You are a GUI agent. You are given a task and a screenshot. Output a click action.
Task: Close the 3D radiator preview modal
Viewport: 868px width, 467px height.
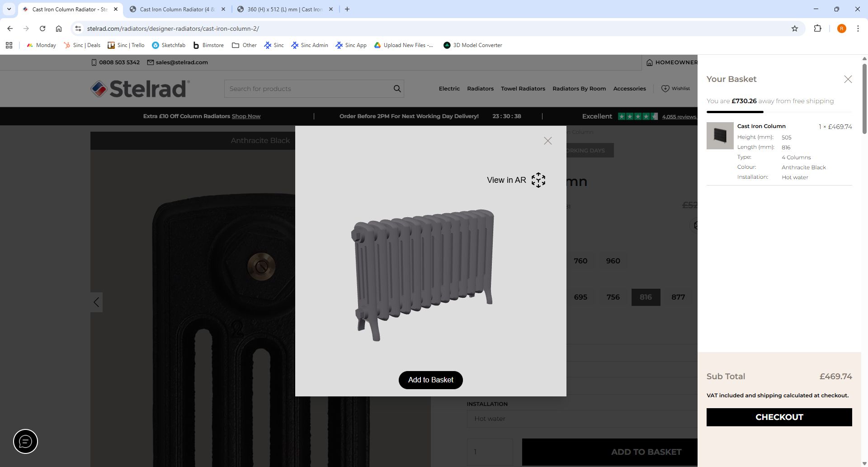point(547,141)
